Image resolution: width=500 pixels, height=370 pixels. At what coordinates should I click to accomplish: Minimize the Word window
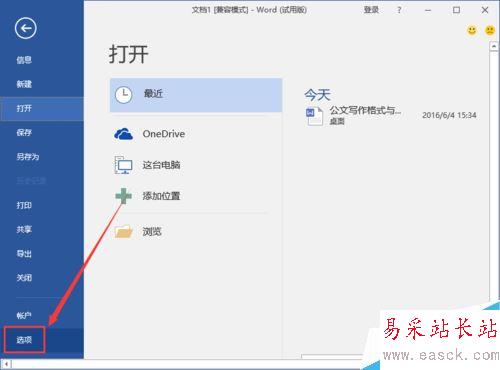[428, 10]
